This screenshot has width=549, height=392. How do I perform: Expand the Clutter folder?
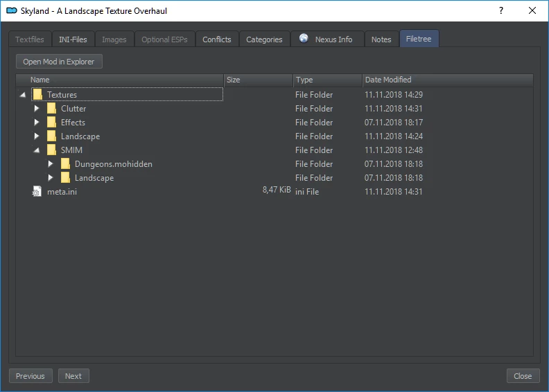pos(37,109)
